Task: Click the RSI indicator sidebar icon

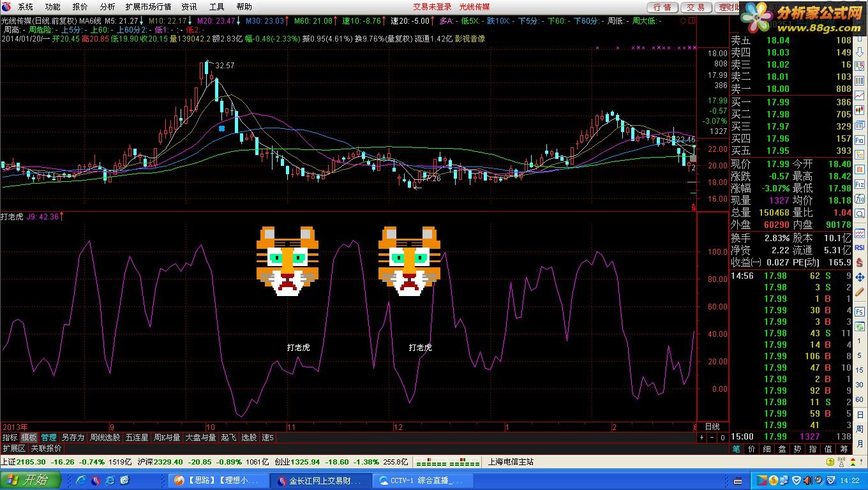Action: click(x=860, y=248)
